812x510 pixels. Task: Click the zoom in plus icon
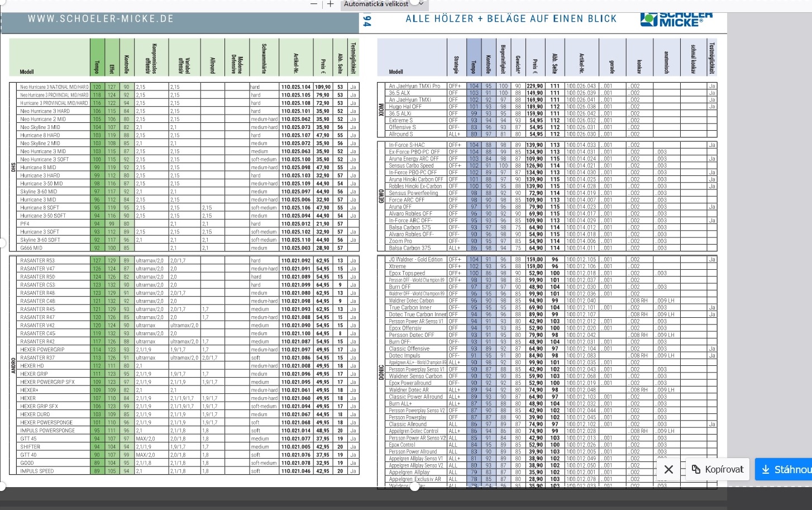click(x=331, y=4)
